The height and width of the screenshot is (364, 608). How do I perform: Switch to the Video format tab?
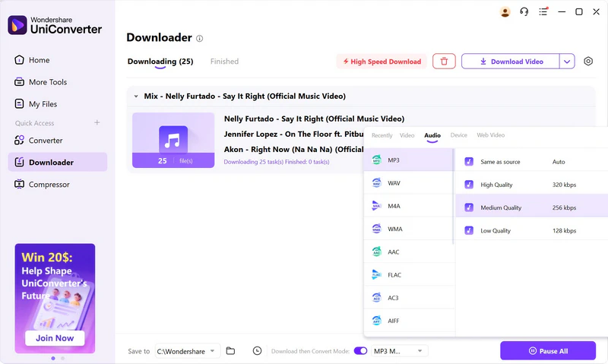pyautogui.click(x=407, y=135)
